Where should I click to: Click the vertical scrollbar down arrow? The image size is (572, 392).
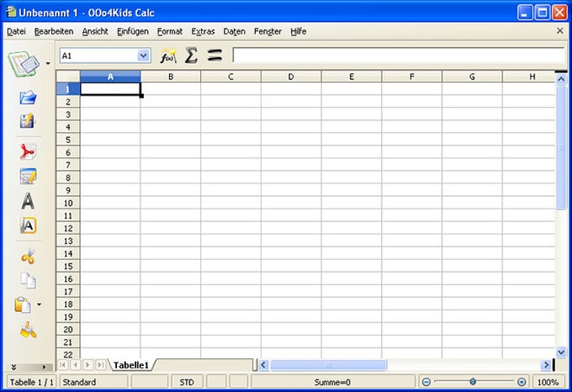(x=561, y=352)
